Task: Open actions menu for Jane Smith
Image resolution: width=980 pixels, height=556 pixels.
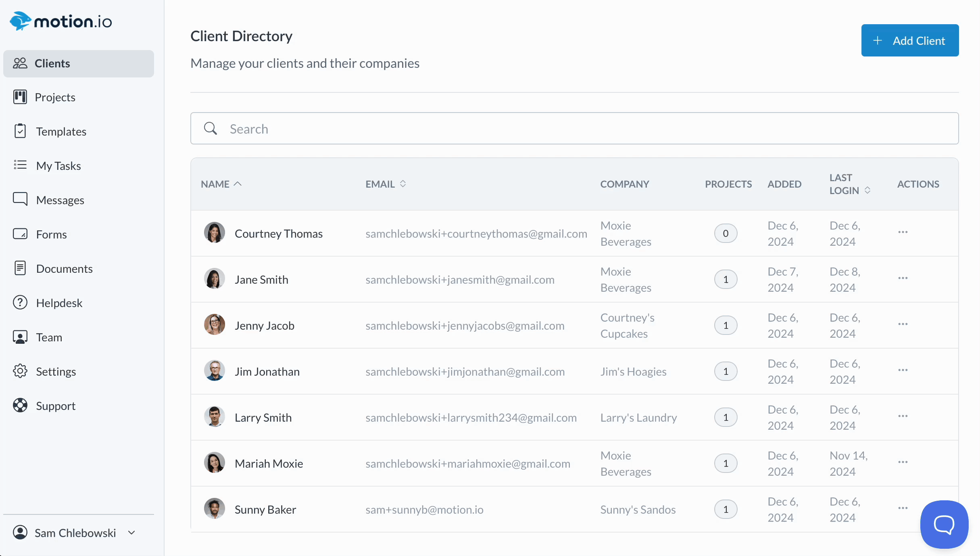Action: [903, 278]
